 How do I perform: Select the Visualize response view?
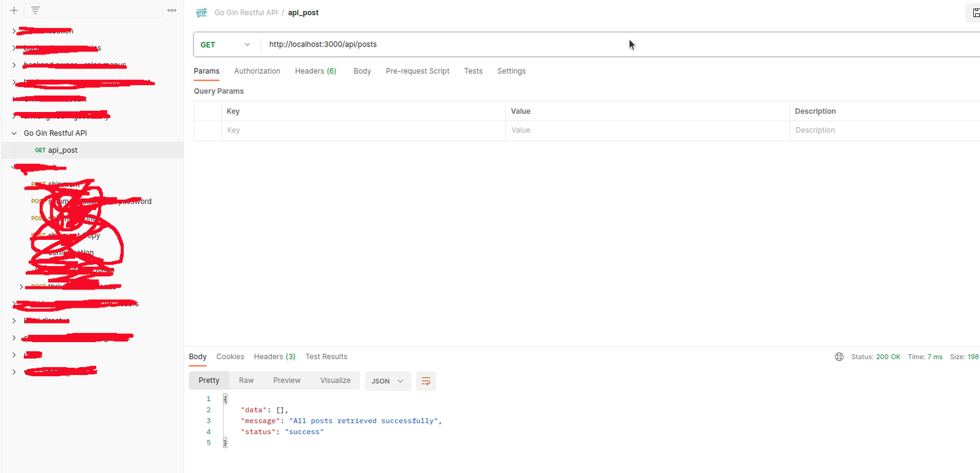click(335, 381)
